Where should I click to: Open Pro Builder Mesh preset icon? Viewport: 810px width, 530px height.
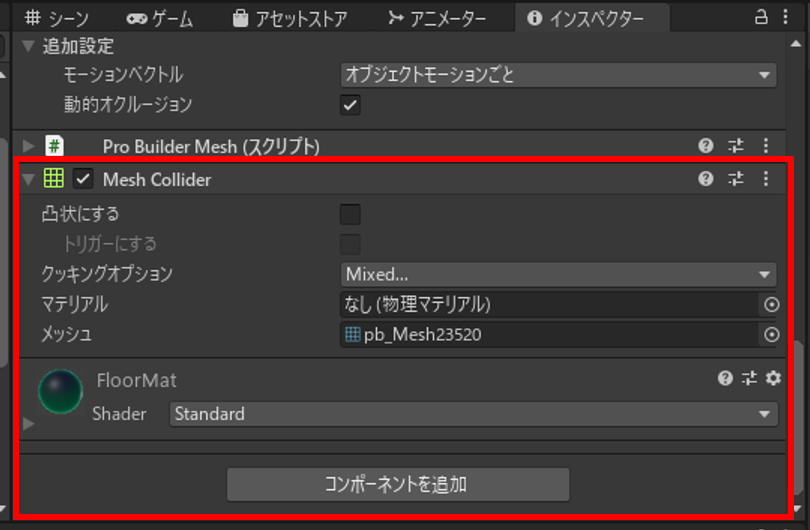pos(736,146)
